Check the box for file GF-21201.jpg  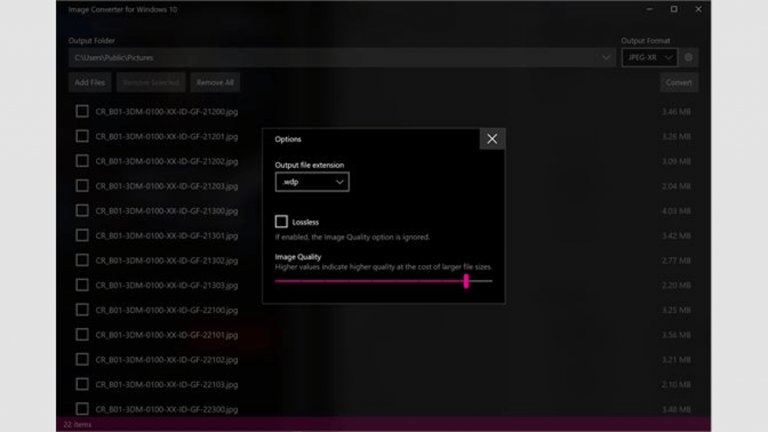pyautogui.click(x=82, y=136)
